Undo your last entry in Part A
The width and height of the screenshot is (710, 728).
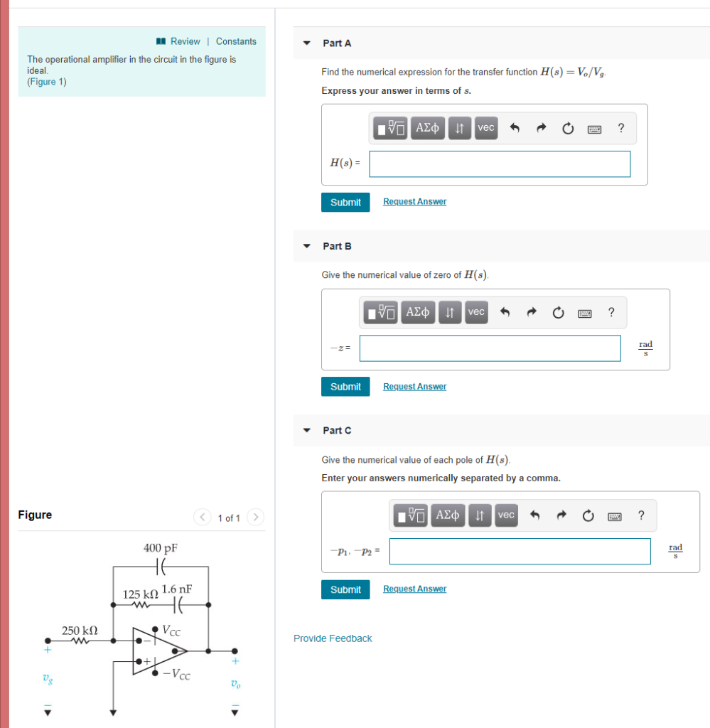514,128
